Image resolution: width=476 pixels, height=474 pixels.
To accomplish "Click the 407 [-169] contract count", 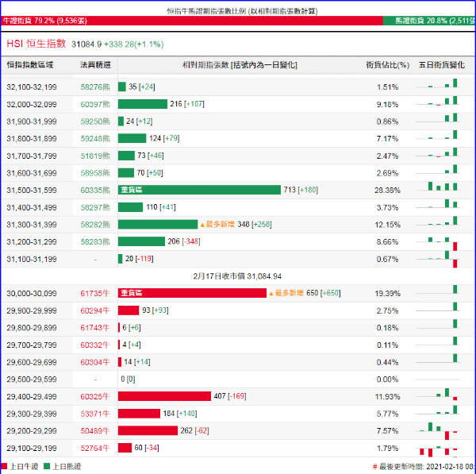I will click(x=230, y=396).
